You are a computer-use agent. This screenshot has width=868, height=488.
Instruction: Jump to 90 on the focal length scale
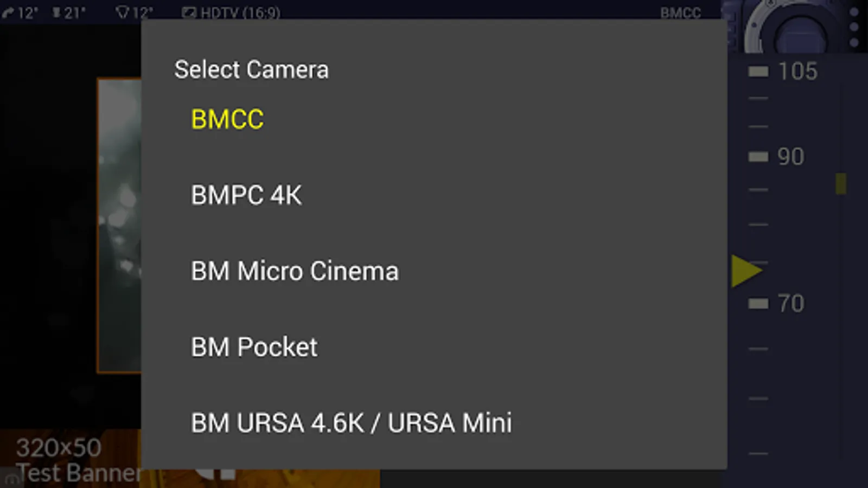790,157
